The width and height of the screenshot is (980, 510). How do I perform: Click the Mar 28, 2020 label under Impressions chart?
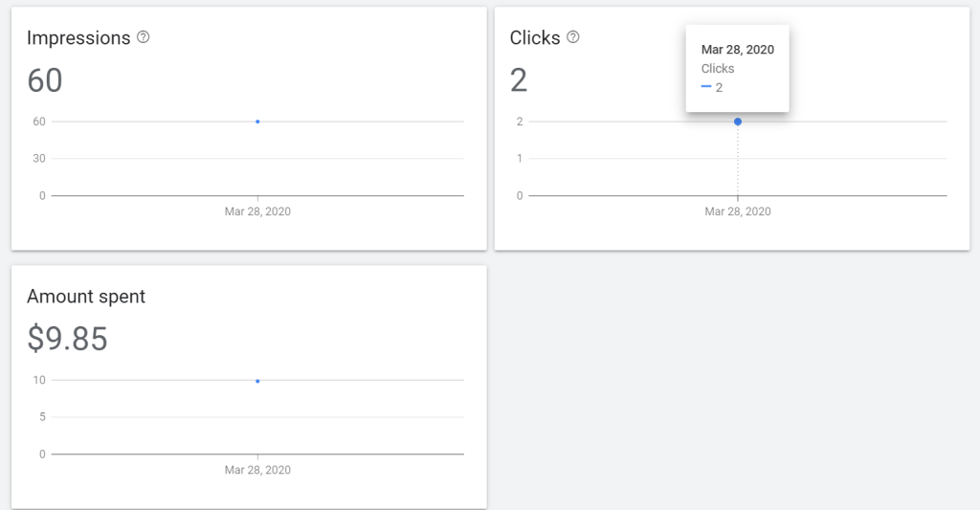click(257, 211)
